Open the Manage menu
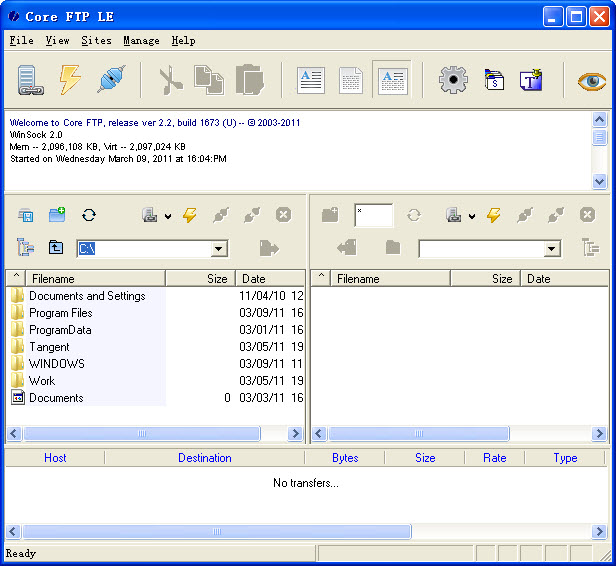Image resolution: width=616 pixels, height=566 pixels. [141, 41]
